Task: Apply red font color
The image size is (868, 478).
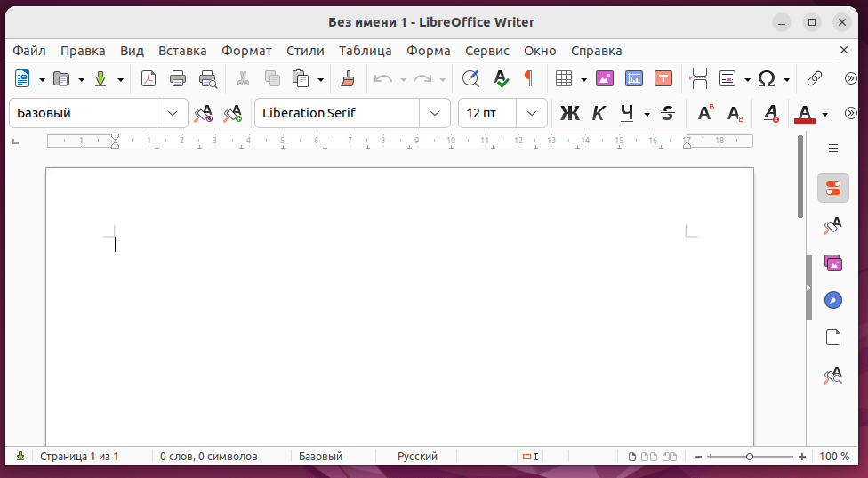Action: [804, 113]
